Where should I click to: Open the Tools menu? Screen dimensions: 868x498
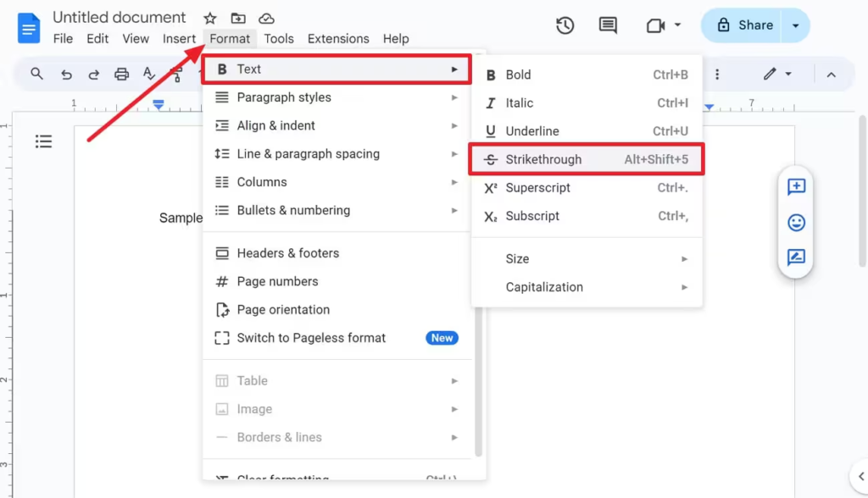pos(279,38)
